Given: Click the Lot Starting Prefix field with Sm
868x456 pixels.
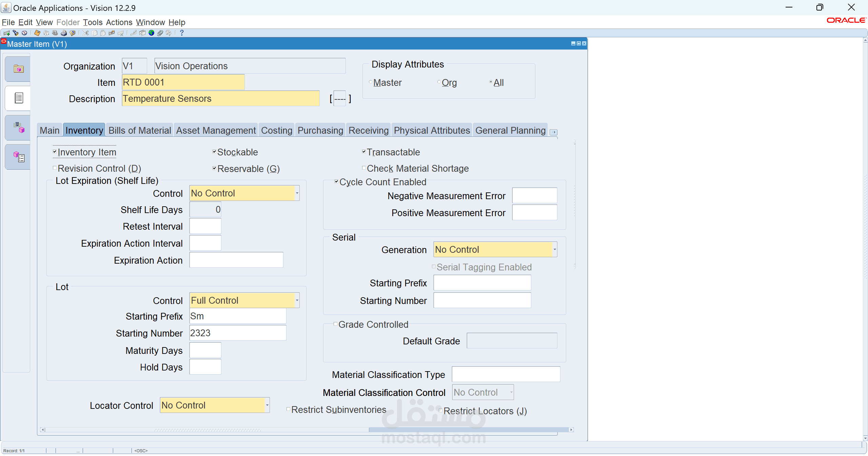Looking at the screenshot, I should (x=238, y=316).
